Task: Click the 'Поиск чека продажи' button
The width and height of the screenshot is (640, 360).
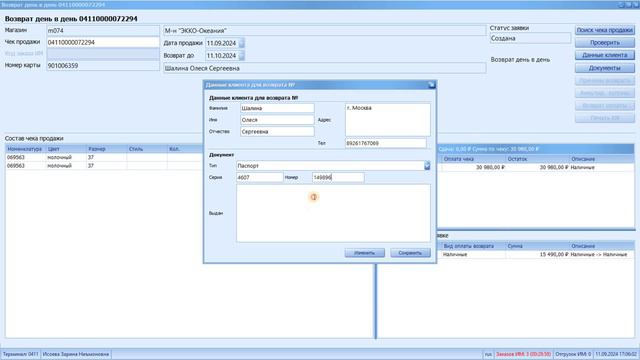Action: [x=604, y=30]
